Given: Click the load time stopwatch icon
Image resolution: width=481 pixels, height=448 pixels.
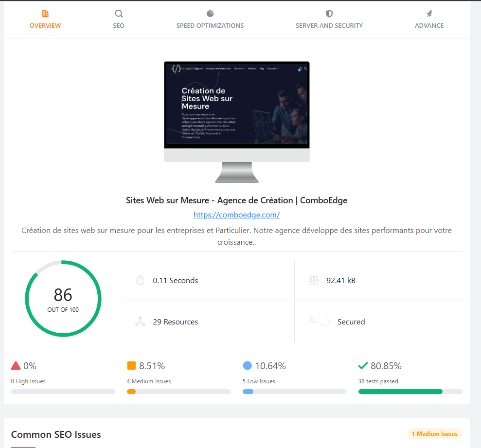Looking at the screenshot, I should coord(140,280).
